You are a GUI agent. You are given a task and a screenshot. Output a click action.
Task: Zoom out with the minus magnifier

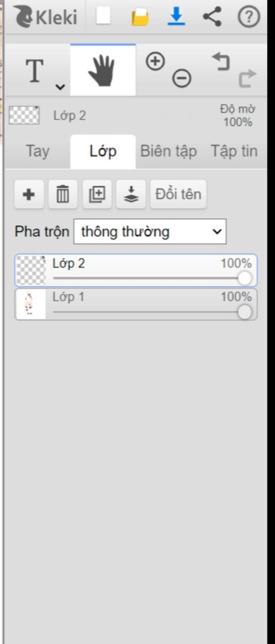click(182, 79)
